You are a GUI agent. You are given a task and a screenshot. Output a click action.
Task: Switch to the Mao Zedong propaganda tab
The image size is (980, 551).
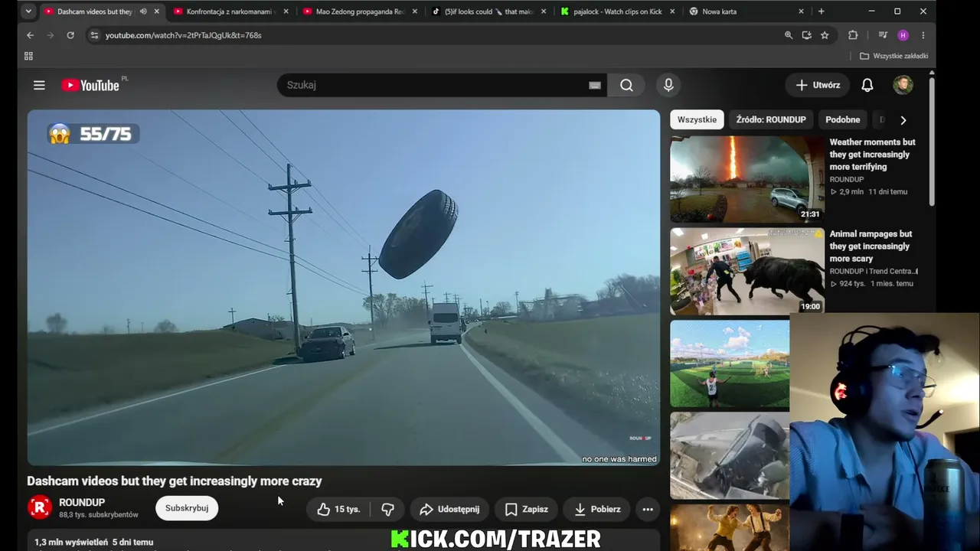click(x=361, y=11)
